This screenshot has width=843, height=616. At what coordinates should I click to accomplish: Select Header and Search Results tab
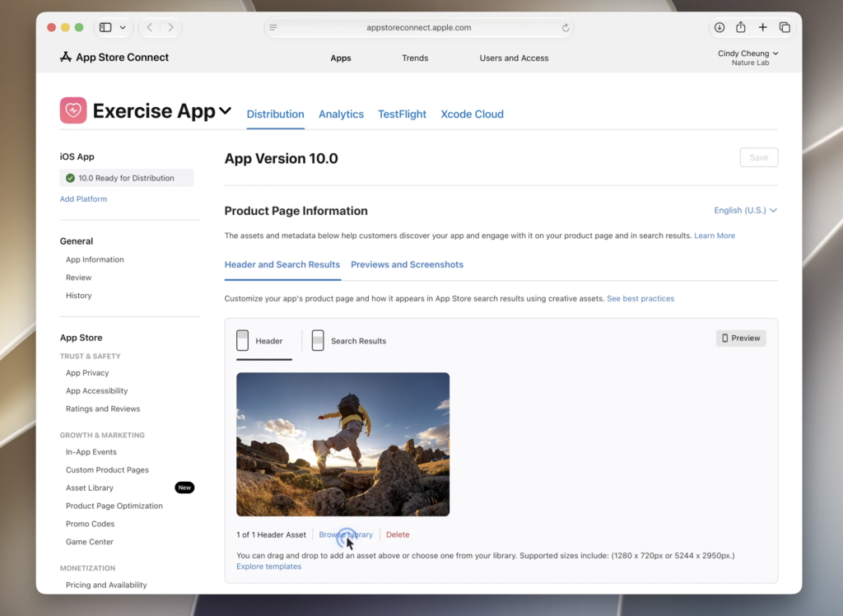(282, 264)
